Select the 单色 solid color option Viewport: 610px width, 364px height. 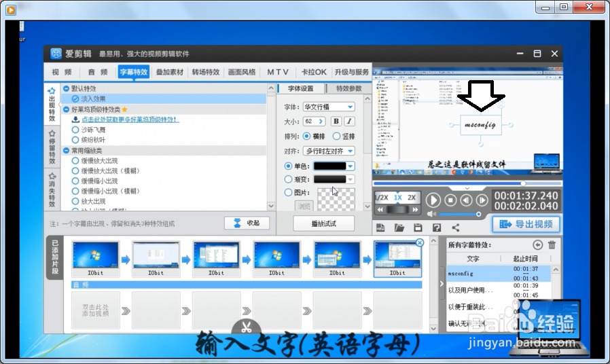pyautogui.click(x=288, y=166)
